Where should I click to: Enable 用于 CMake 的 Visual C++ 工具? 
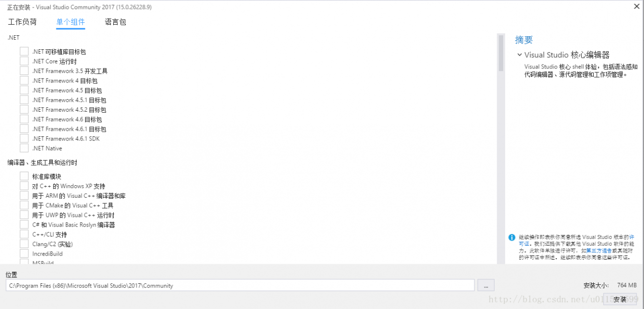pyautogui.click(x=24, y=205)
